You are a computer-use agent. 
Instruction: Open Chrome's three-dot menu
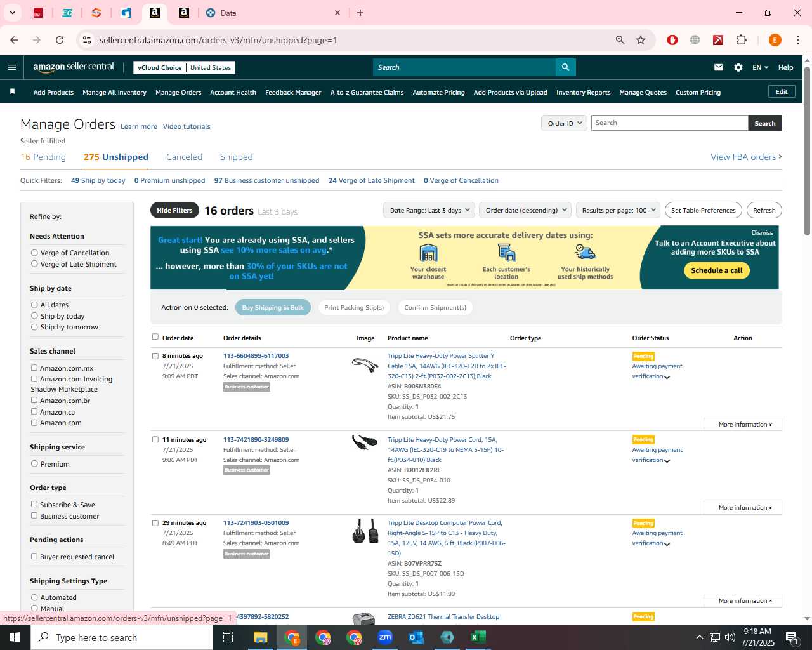pos(798,40)
